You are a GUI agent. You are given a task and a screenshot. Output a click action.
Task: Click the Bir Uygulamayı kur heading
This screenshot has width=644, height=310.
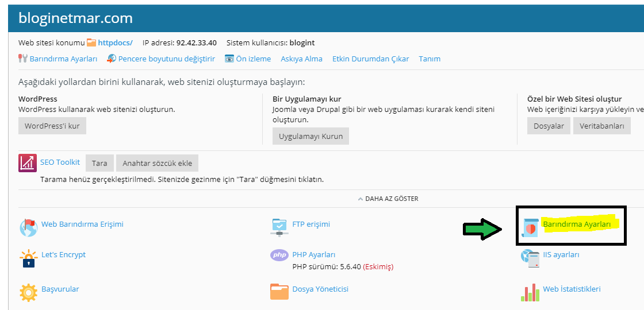[x=307, y=99]
